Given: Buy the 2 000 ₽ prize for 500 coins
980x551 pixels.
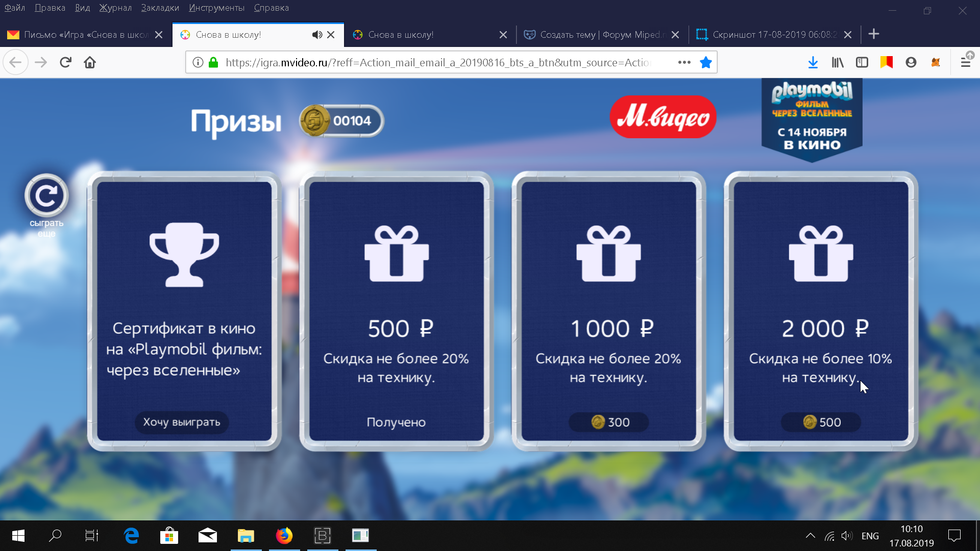Looking at the screenshot, I should (821, 422).
